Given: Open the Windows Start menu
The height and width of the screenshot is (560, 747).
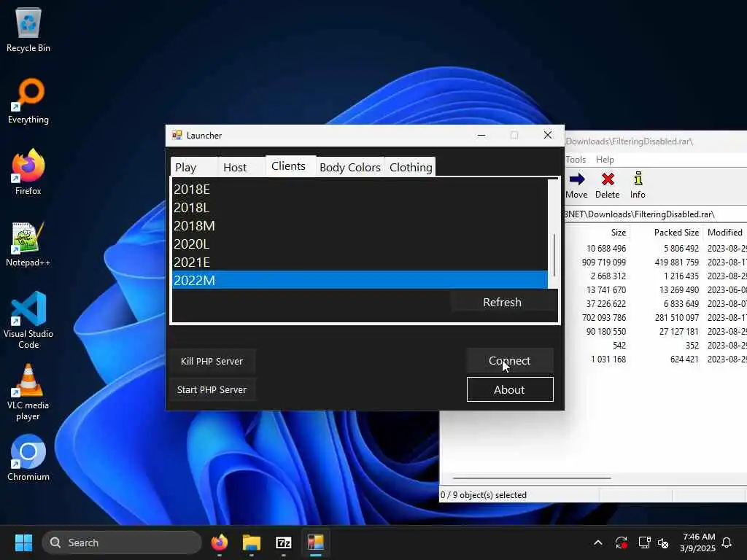Looking at the screenshot, I should point(23,542).
